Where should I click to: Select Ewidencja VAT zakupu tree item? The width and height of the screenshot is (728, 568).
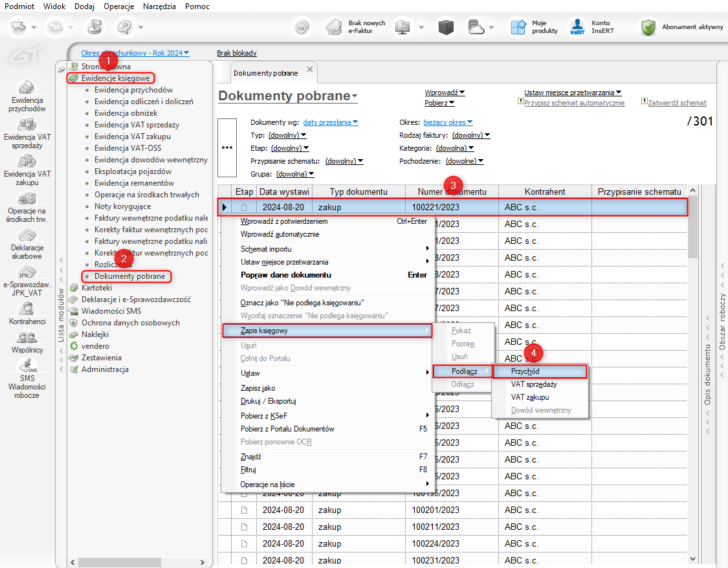click(x=132, y=137)
